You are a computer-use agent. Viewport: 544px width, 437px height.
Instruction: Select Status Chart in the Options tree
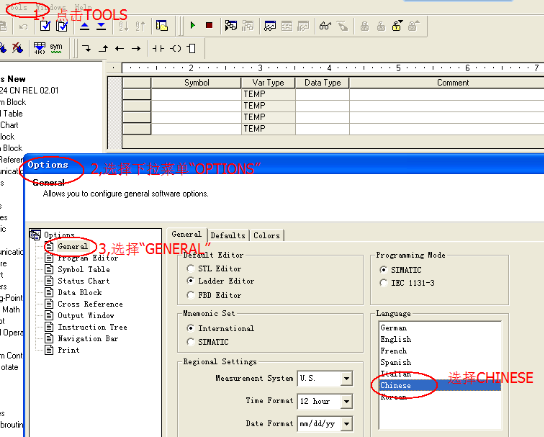pyautogui.click(x=84, y=281)
